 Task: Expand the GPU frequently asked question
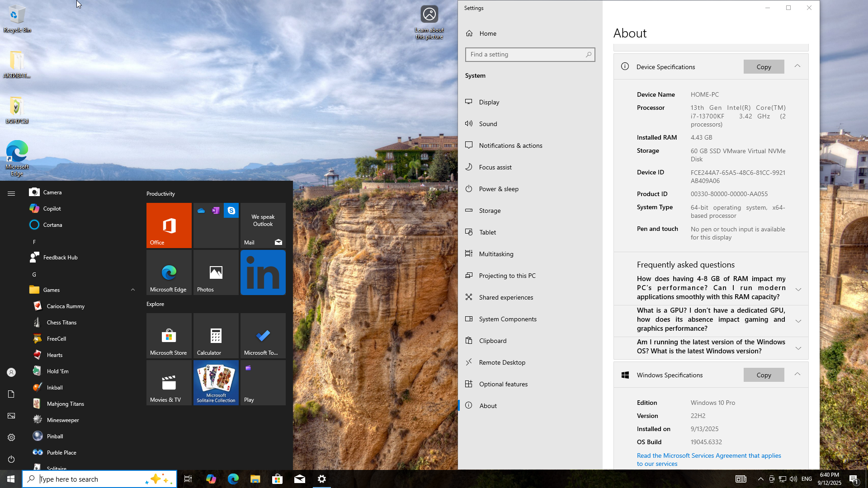798,321
